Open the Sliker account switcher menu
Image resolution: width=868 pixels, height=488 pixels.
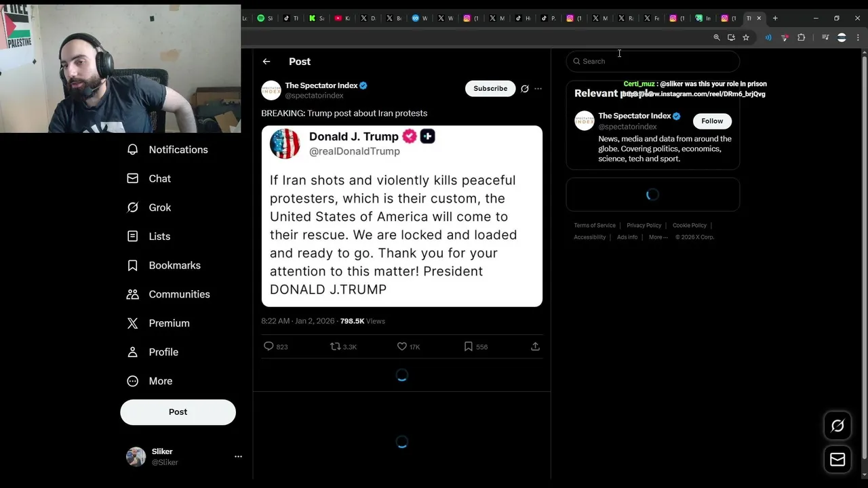[238, 457]
